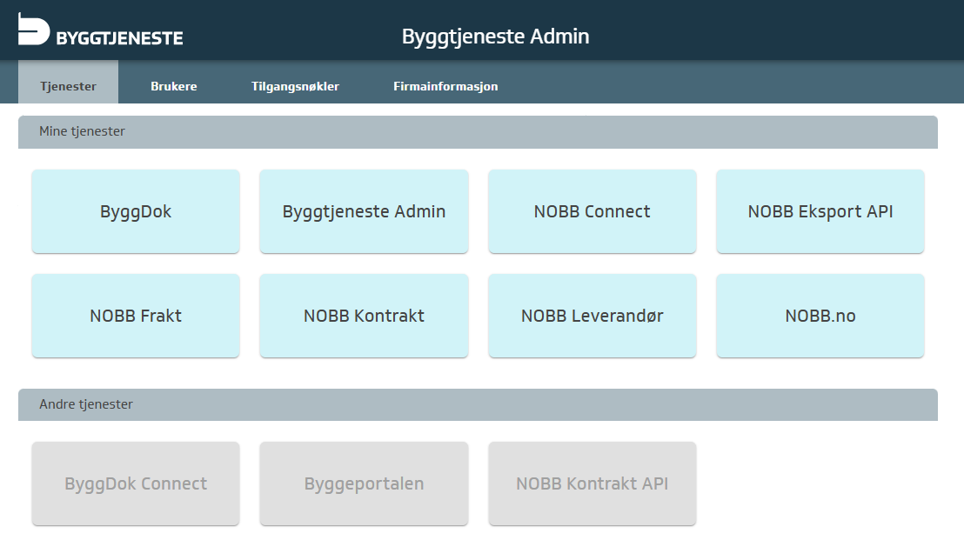The height and width of the screenshot is (560, 964).
Task: Click the Andre tjenester section header
Action: [86, 404]
